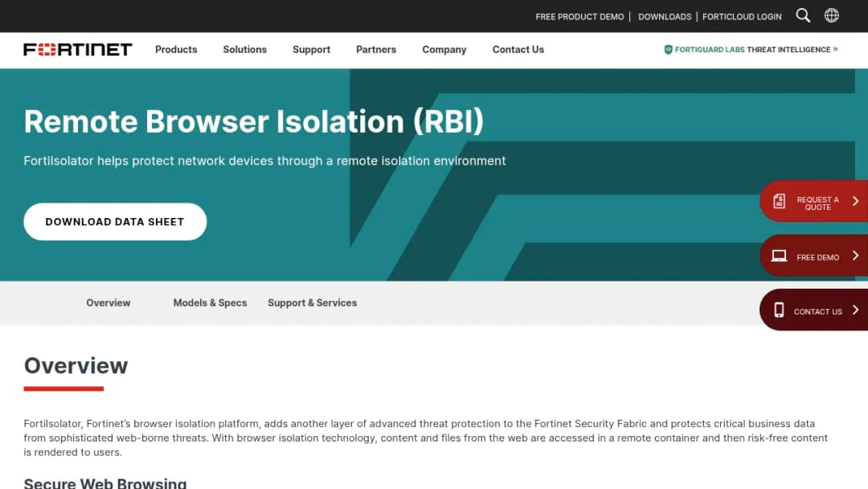
Task: Expand the side Contact Us chevron arrow
Action: [x=855, y=310]
